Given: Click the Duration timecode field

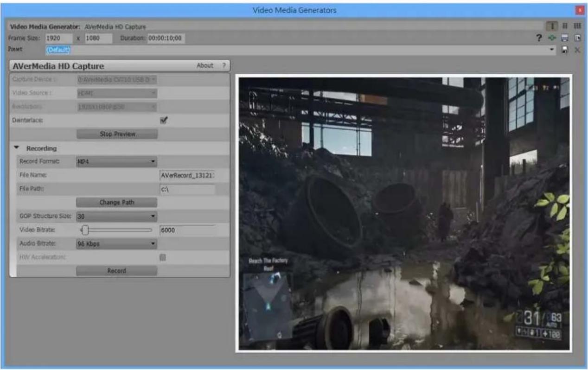Looking at the screenshot, I should tap(166, 38).
